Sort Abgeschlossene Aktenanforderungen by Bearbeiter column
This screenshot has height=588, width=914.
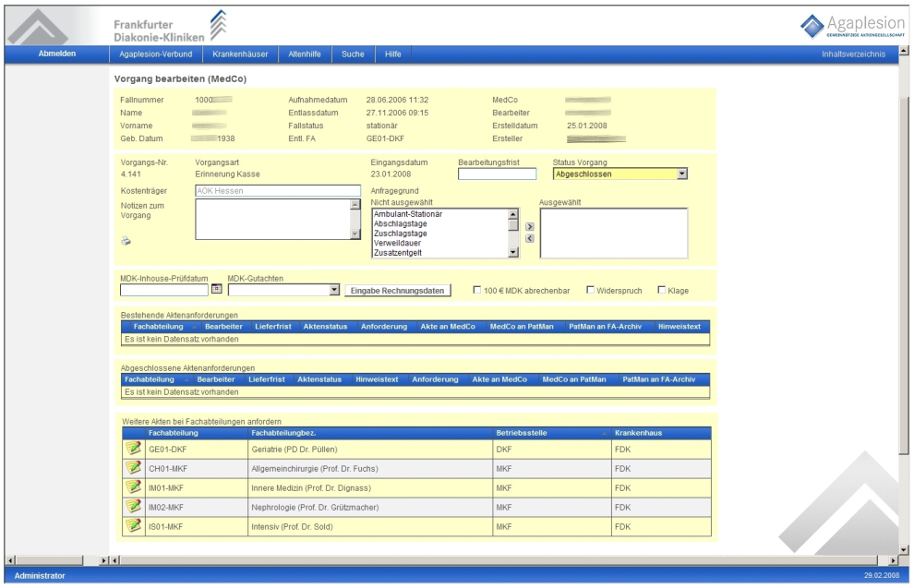216,379
